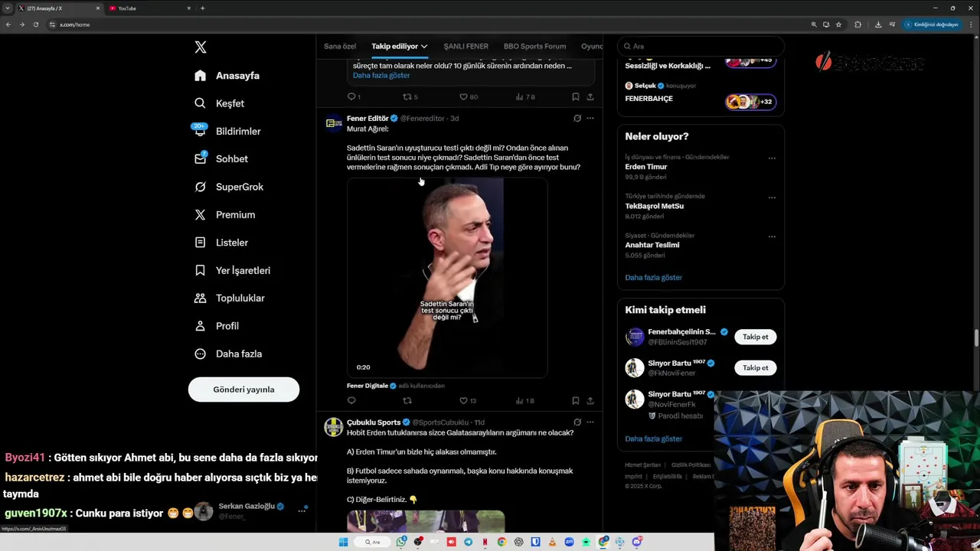Open Telegram from taskbar
The image size is (980, 551).
[x=468, y=542]
